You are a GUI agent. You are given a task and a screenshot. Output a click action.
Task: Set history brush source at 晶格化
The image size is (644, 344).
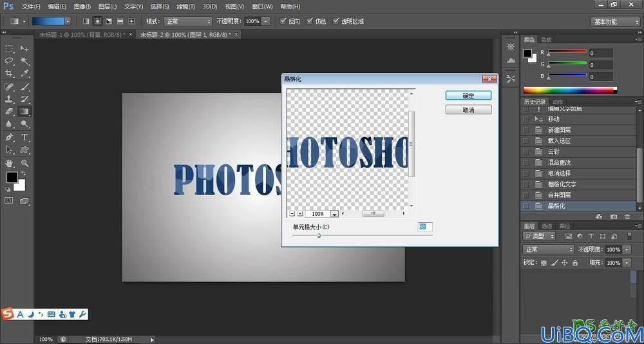pos(526,206)
